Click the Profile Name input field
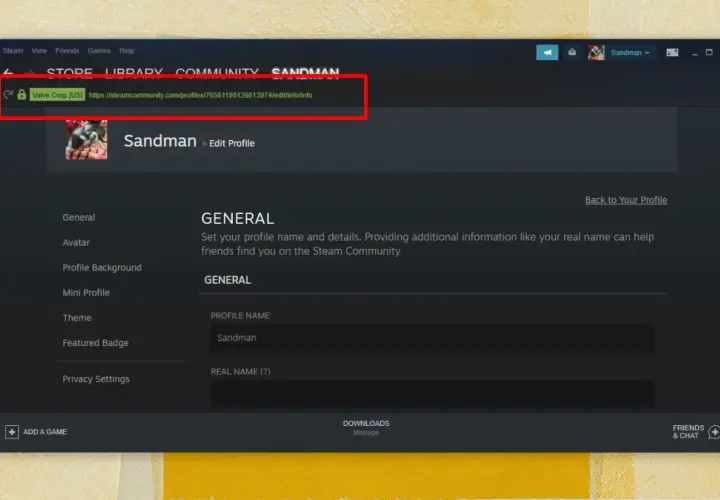Image resolution: width=720 pixels, height=500 pixels. point(432,338)
